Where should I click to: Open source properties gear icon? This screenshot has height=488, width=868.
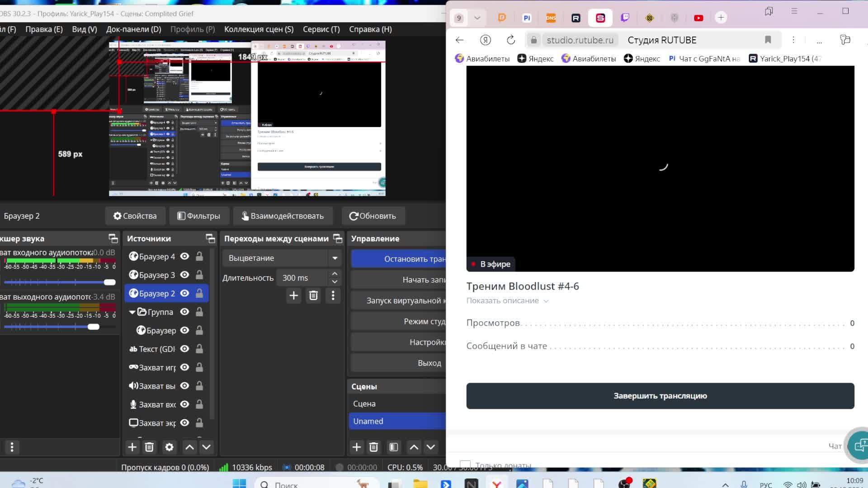[169, 447]
